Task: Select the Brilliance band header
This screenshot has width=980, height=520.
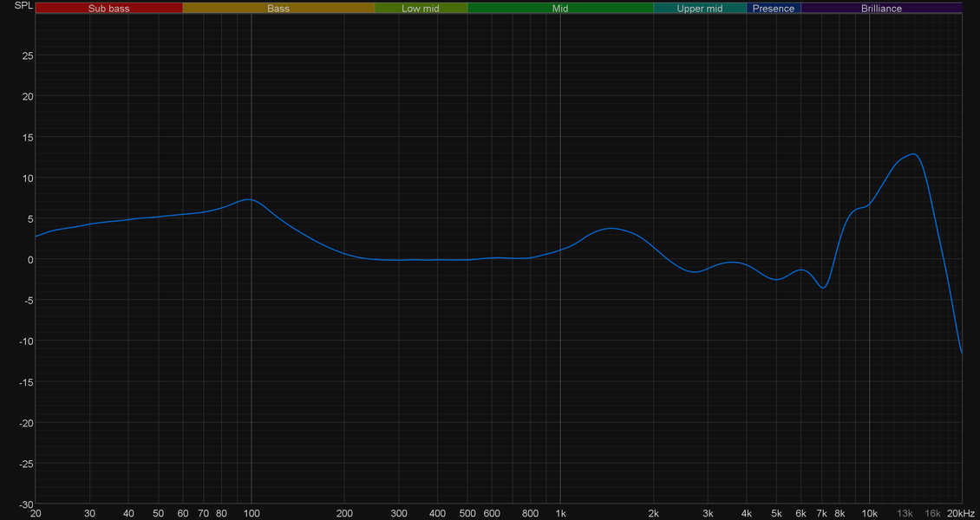Action: [x=881, y=8]
